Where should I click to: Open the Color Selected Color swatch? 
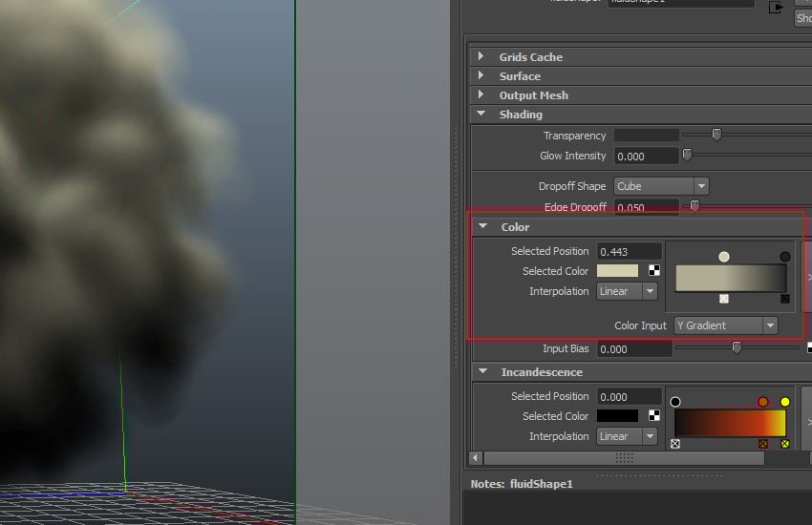click(x=617, y=270)
